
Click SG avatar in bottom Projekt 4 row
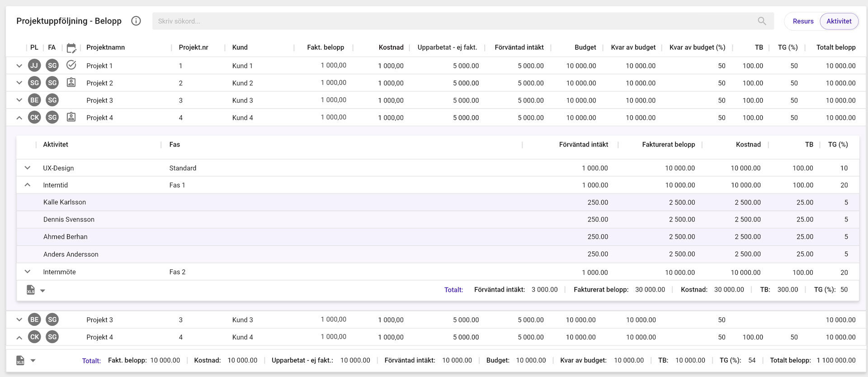pos(52,337)
